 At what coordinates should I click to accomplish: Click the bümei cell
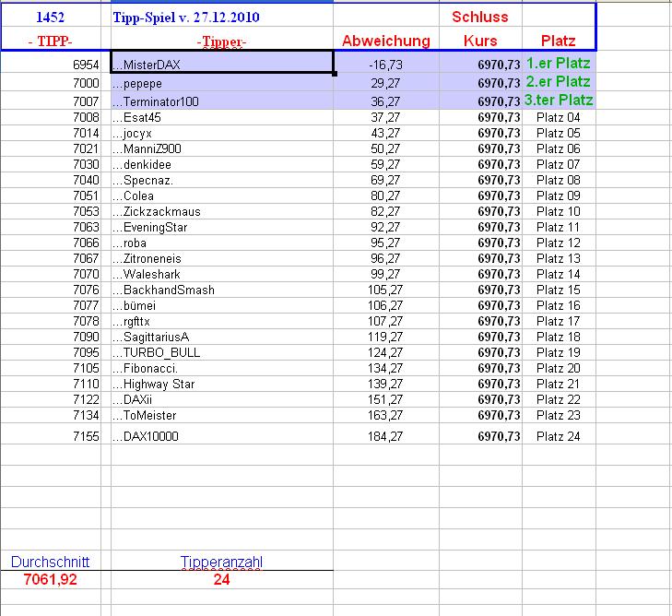222,305
